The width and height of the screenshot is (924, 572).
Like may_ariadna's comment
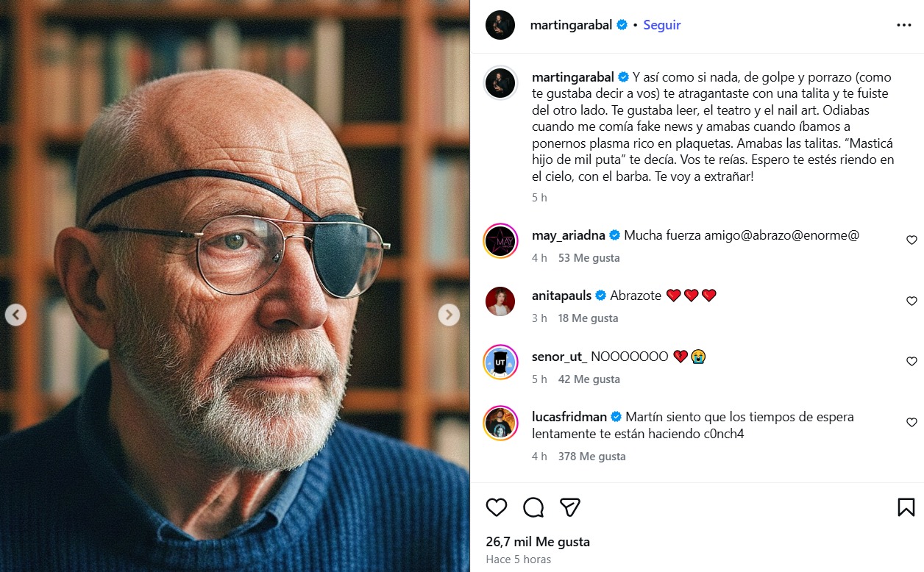click(x=911, y=240)
